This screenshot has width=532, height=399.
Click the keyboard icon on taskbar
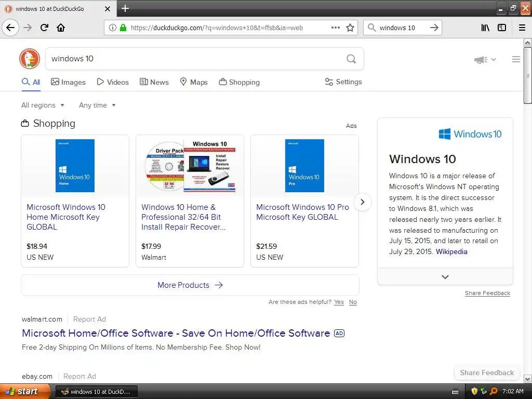coord(455,392)
